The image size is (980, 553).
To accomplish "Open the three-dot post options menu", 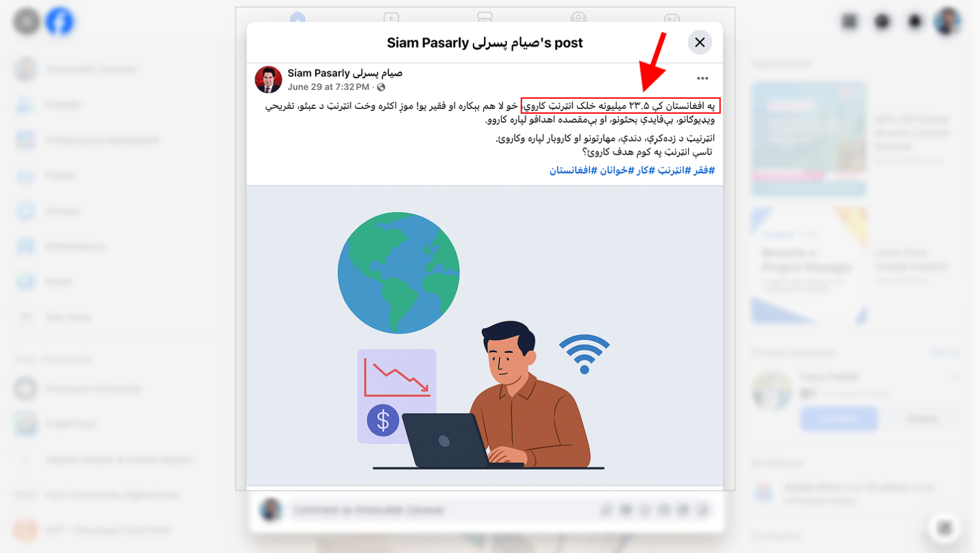I will pos(702,79).
